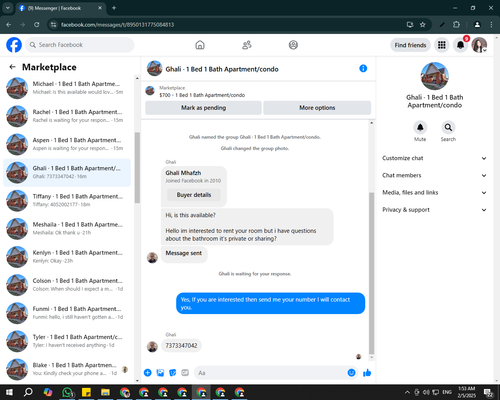
Task: Open the browser extensions icon
Action: pyautogui.click(x=456, y=25)
